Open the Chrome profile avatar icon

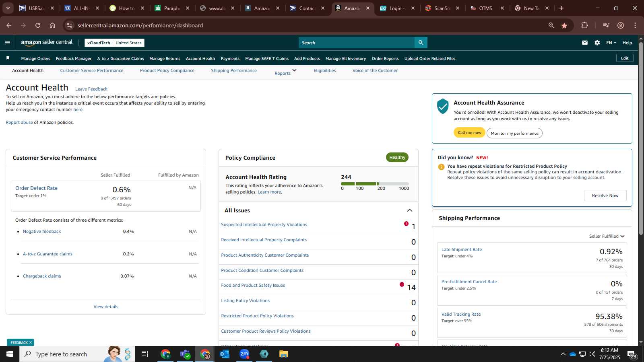621,25
